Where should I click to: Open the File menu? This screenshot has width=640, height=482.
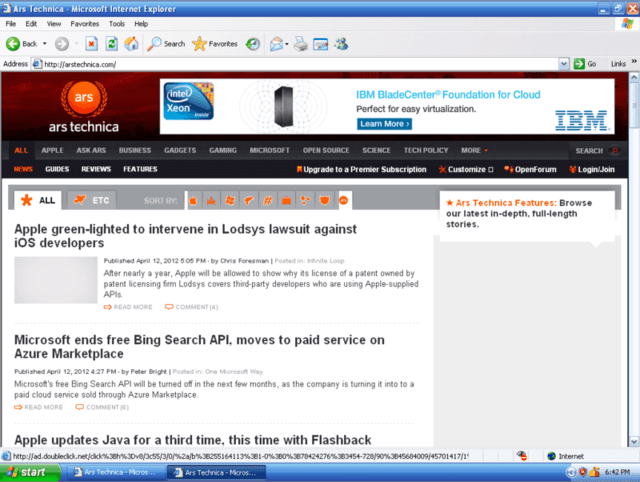pos(11,24)
